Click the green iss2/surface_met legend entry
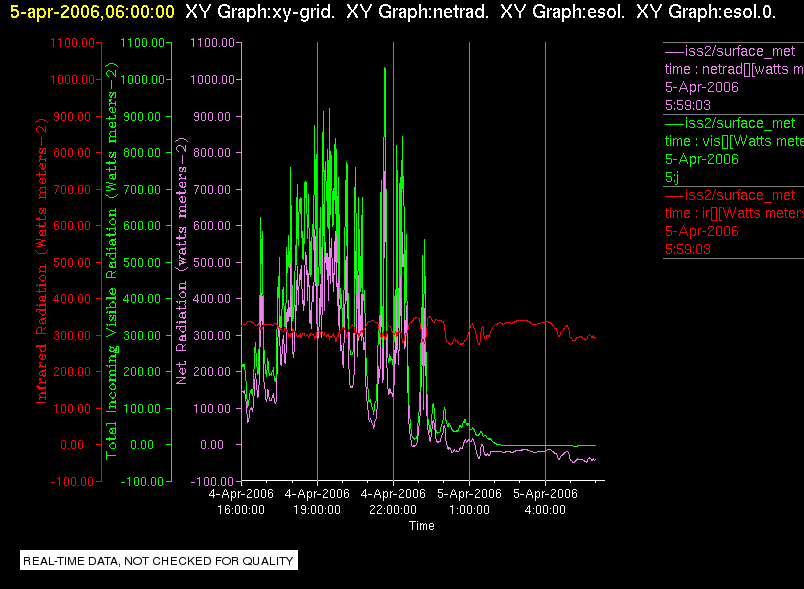804x589 pixels. coord(730,123)
